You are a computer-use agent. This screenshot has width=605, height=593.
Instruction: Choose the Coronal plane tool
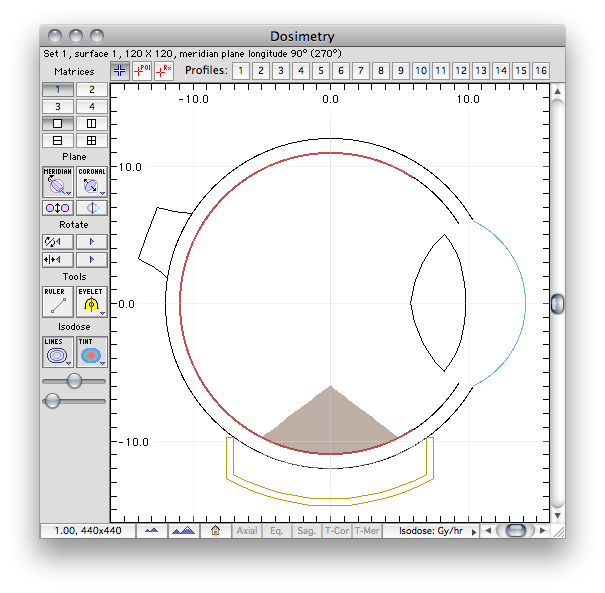click(x=91, y=182)
